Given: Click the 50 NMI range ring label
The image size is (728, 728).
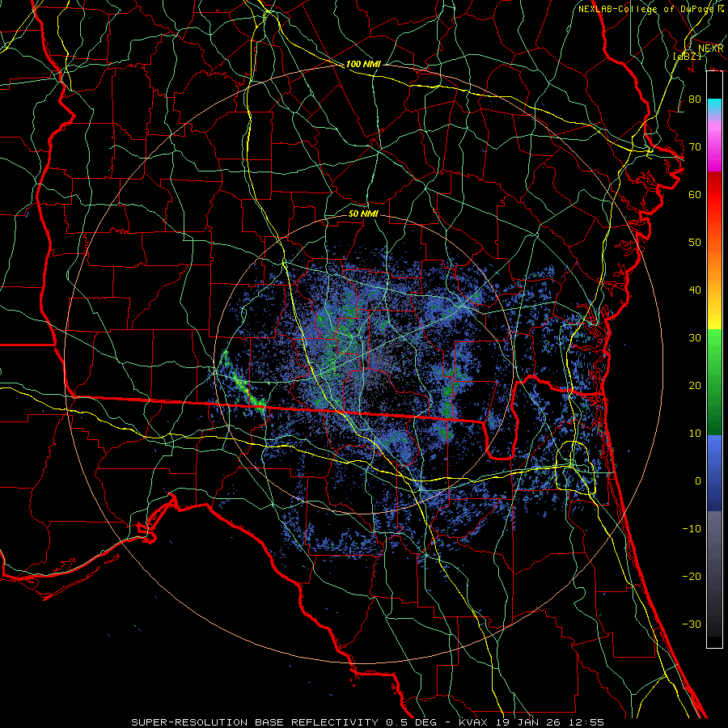Looking at the screenshot, I should [x=363, y=214].
